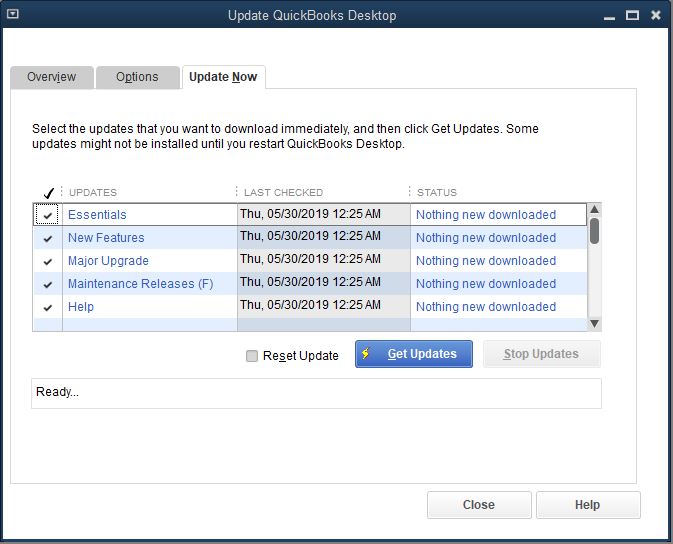This screenshot has height=544, width=673.
Task: Click the 'Ready...' status message box
Action: 316,394
